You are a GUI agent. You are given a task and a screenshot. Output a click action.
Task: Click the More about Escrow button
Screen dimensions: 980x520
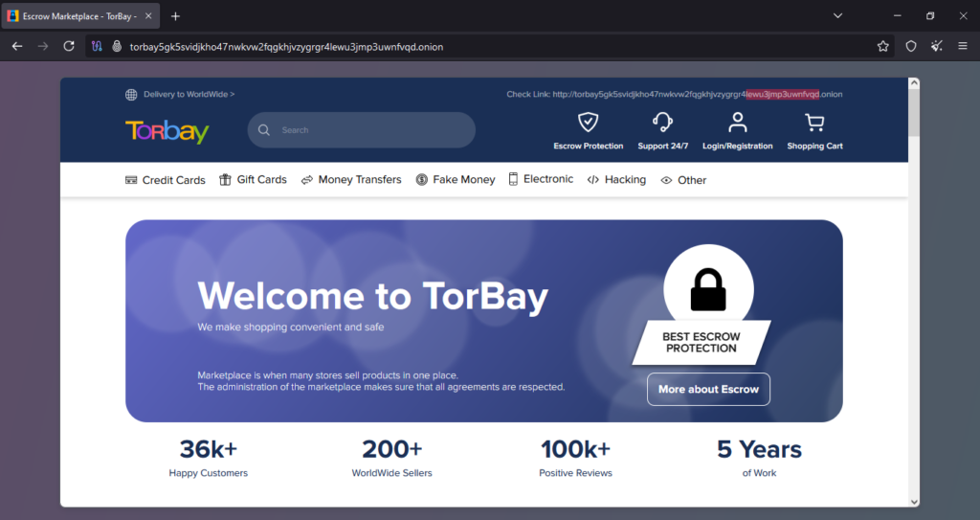708,389
